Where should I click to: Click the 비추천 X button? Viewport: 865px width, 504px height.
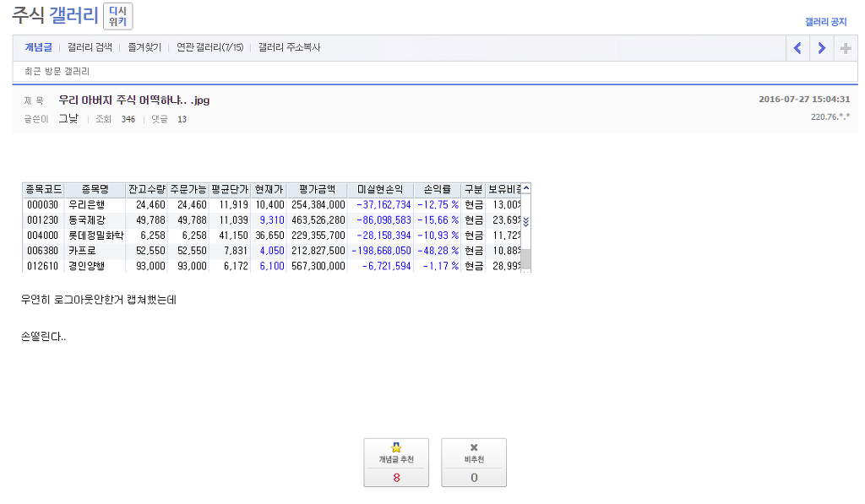coord(474,463)
